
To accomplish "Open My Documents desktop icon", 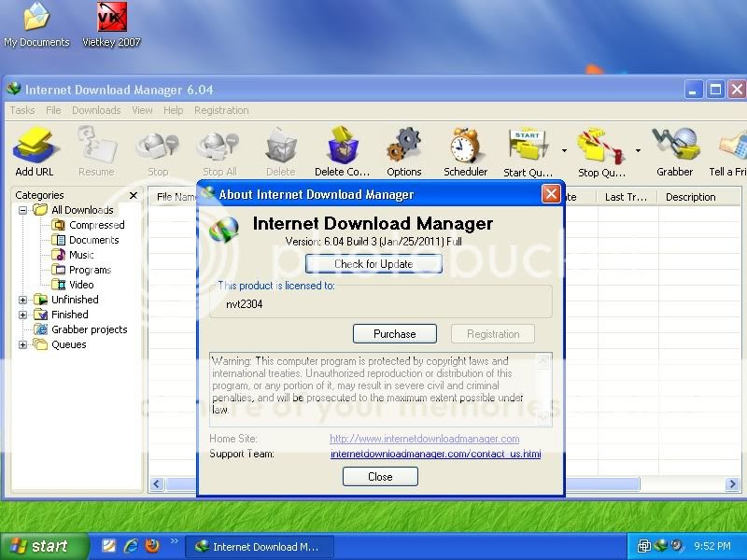I will tap(36, 25).
